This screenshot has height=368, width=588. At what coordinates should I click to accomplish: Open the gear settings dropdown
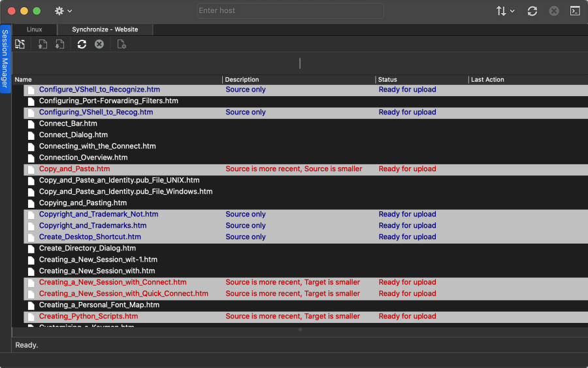[x=63, y=11]
